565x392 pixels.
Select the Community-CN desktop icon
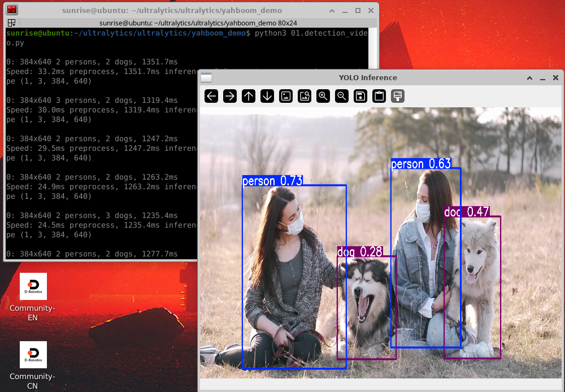click(33, 365)
